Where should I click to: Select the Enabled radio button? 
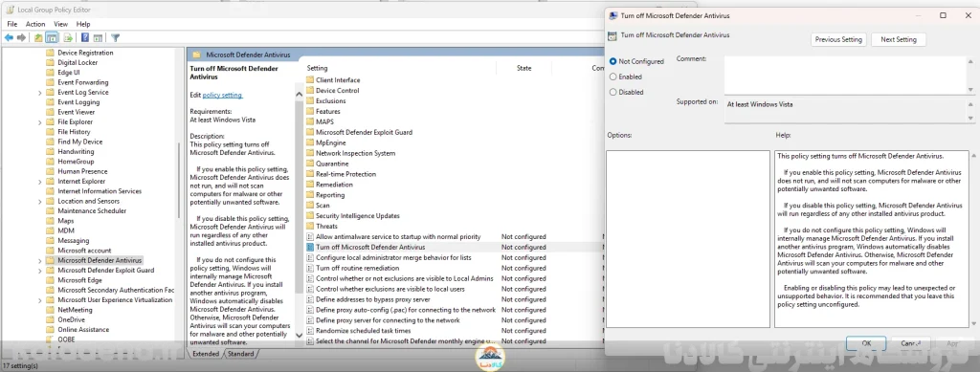click(613, 77)
